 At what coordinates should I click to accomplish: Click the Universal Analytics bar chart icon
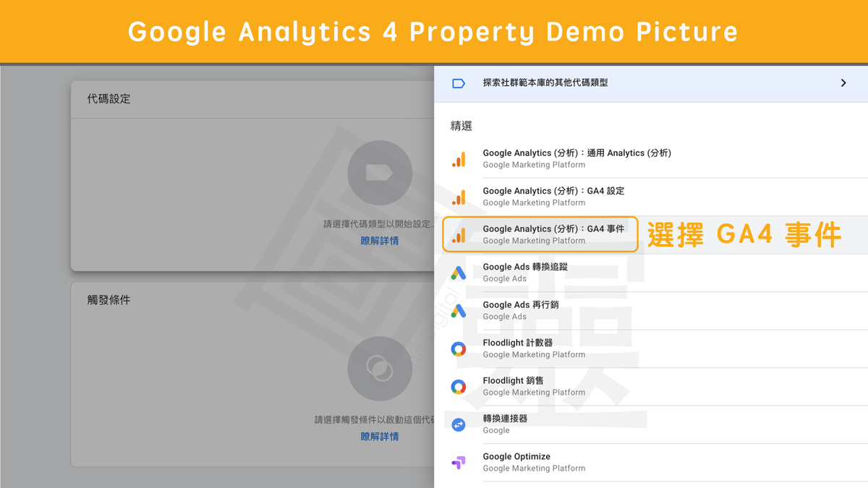point(459,159)
